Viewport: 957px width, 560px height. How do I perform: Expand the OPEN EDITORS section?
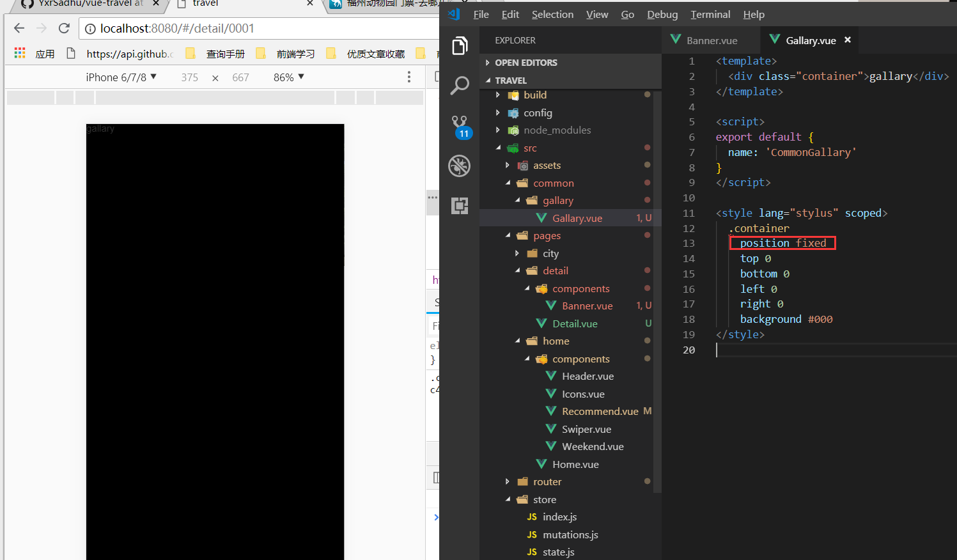click(488, 63)
